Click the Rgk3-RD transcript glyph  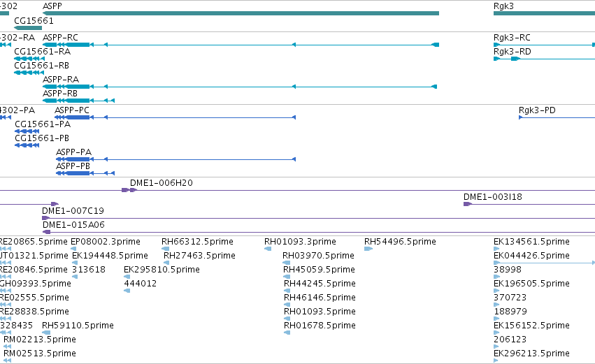click(x=544, y=59)
